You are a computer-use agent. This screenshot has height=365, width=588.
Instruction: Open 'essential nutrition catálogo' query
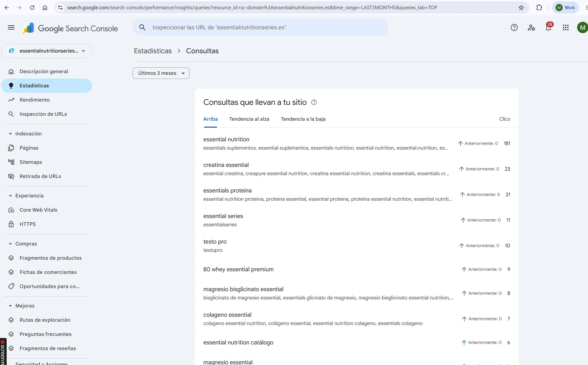pos(356,343)
